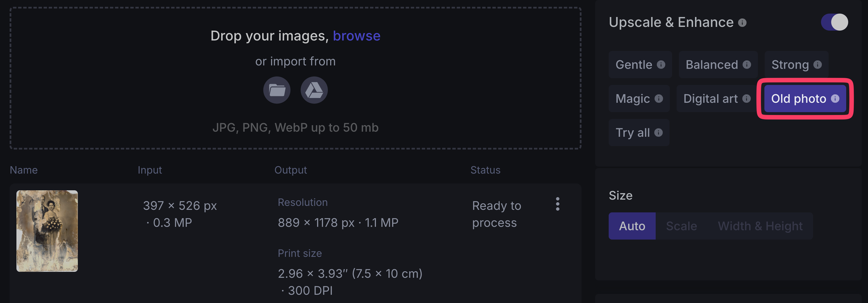Viewport: 868px width, 303px height.
Task: Click the info icon on Try all option
Action: pos(658,132)
